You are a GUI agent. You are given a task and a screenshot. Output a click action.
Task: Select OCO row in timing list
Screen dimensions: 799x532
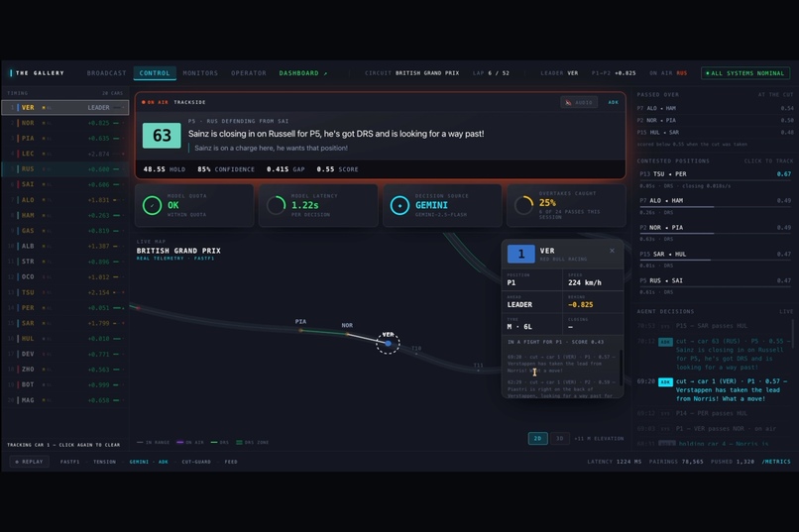coord(64,277)
